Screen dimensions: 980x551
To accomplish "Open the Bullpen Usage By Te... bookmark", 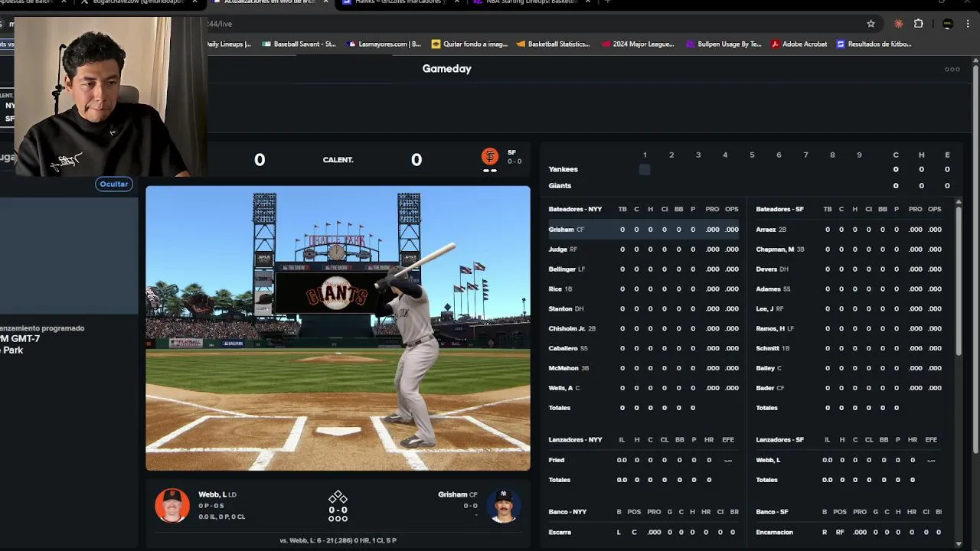I will point(724,44).
